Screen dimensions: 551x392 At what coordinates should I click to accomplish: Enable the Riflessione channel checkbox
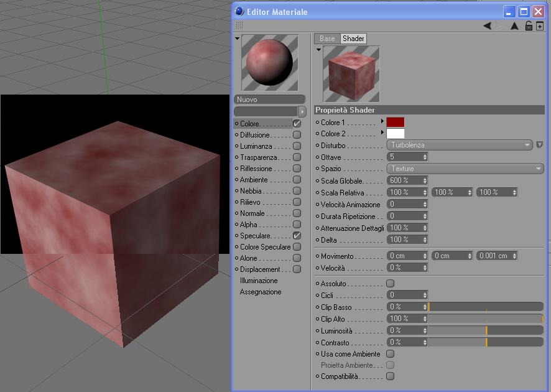(297, 169)
